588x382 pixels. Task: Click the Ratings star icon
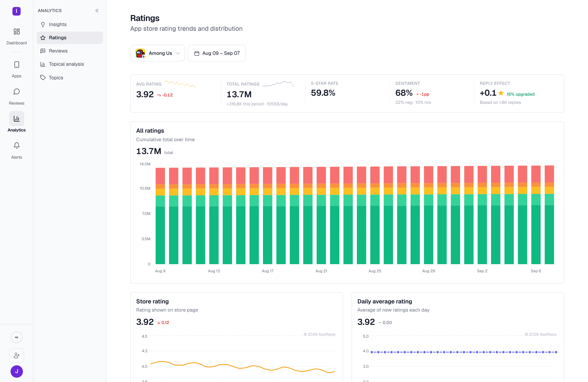43,38
